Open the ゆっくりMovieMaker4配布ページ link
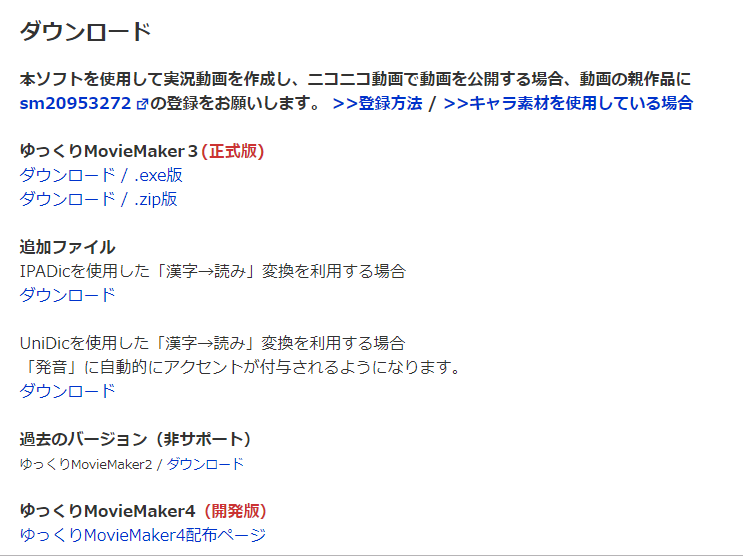Screen dimensions: 743x560 click(x=143, y=535)
